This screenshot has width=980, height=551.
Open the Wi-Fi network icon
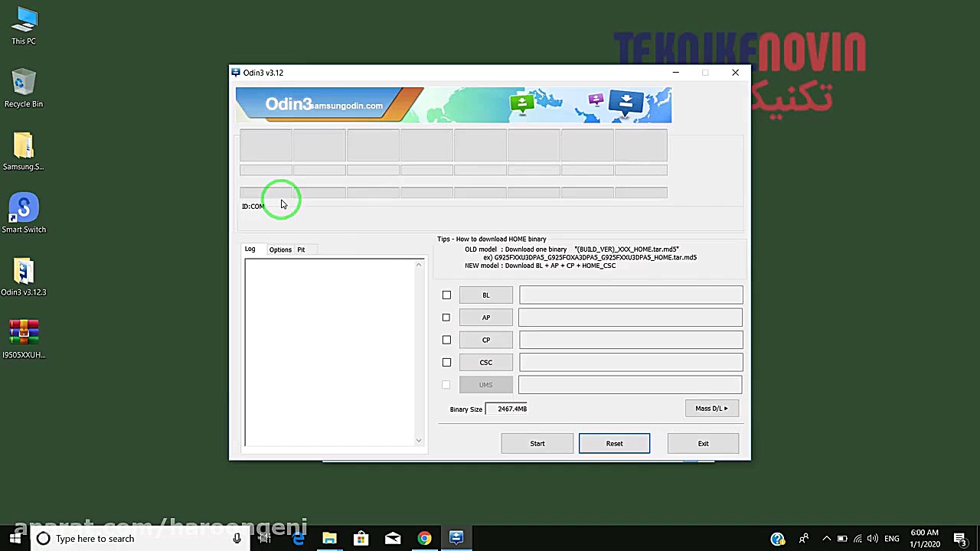pos(857,539)
